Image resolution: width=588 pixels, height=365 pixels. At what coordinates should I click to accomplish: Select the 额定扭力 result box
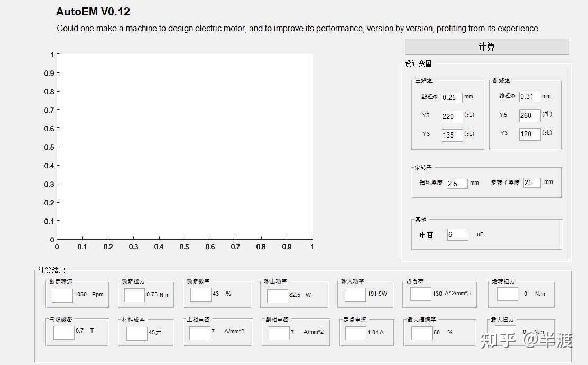134,295
